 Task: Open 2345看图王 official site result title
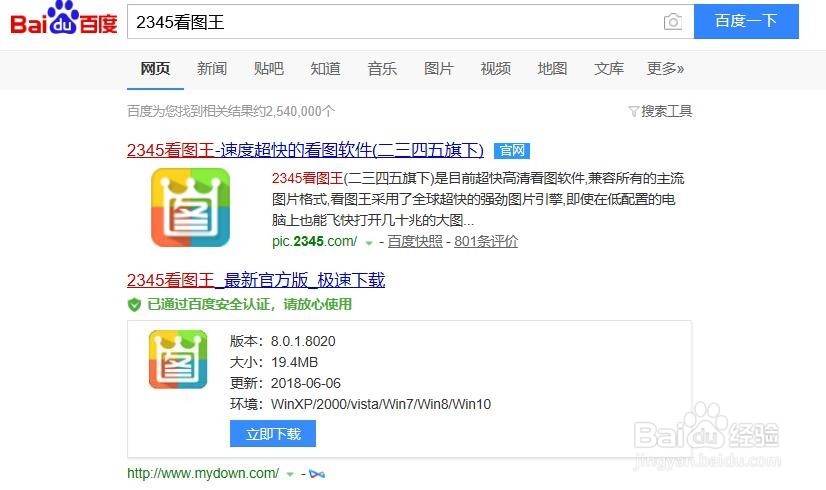point(305,150)
